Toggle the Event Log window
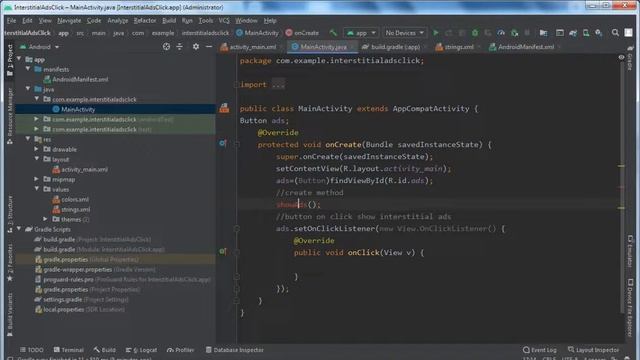This screenshot has height=360, width=640. click(540, 350)
